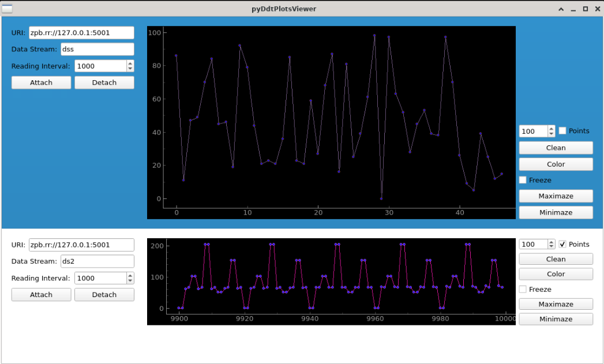The image size is (604, 364).
Task: Click the shade (up arrow) title bar icon
Action: coord(561,9)
